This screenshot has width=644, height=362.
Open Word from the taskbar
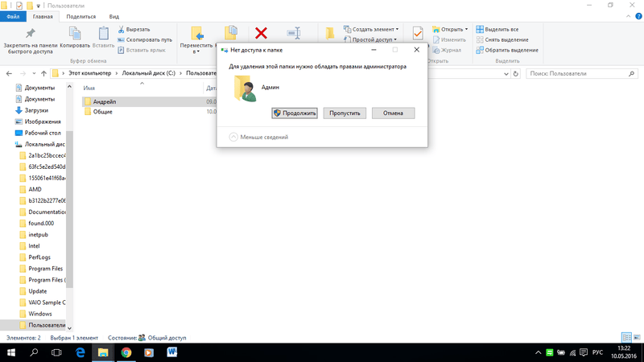[171, 352]
